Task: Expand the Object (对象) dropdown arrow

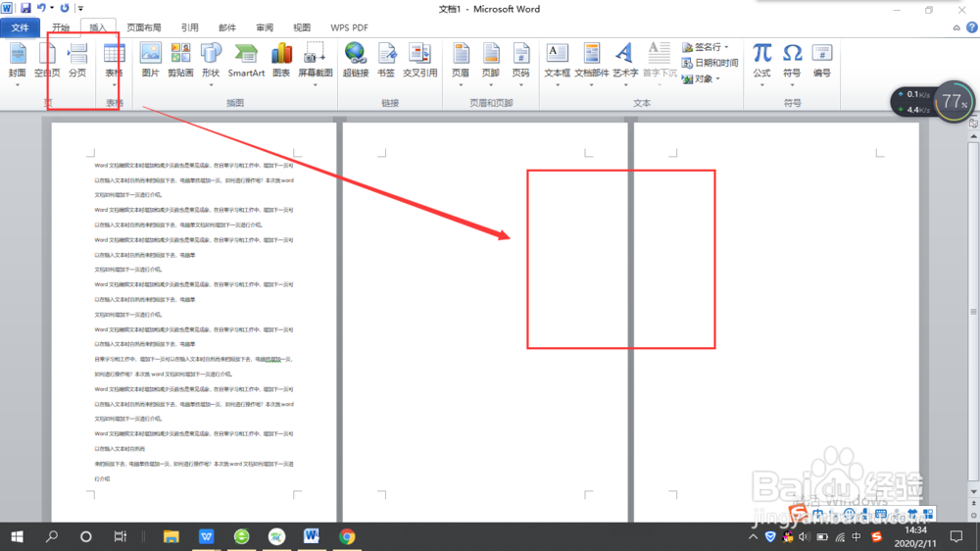Action: 718,78
